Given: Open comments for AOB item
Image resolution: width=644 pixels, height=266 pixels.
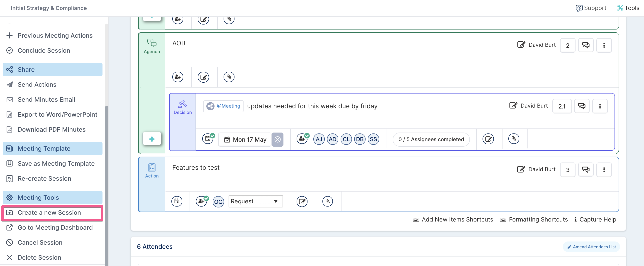Looking at the screenshot, I should click(x=586, y=45).
